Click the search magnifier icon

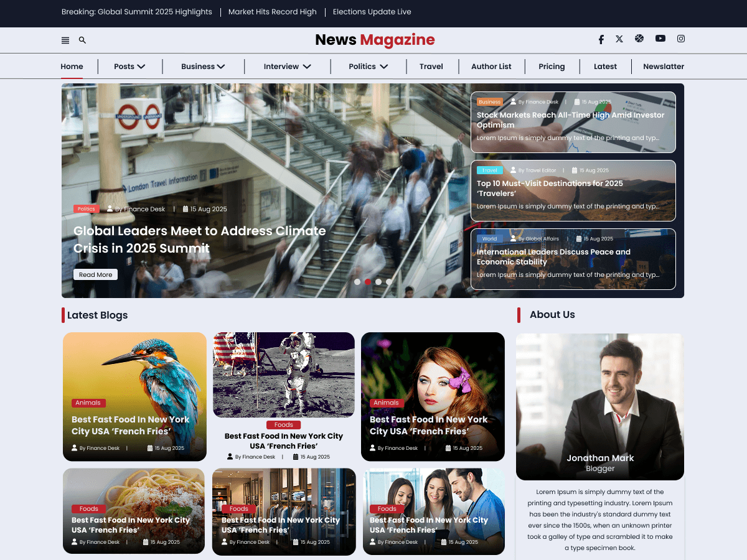point(82,40)
